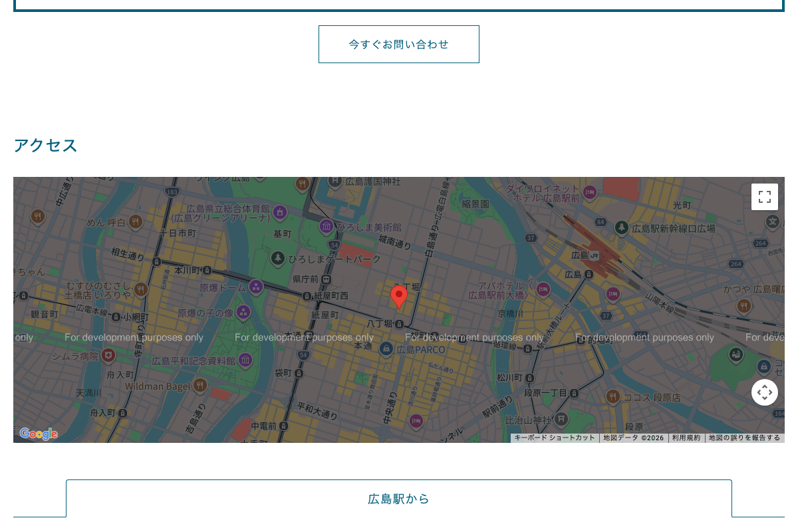Viewport: 798px width, 532px height.
Task: Click the restaurant icon for ココス 段原店
Action: pos(612,395)
